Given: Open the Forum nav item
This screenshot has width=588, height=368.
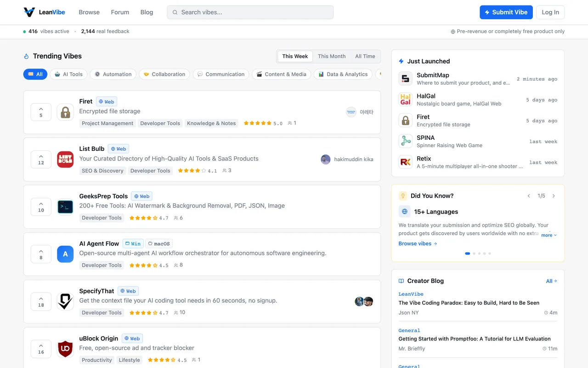Looking at the screenshot, I should [x=120, y=12].
